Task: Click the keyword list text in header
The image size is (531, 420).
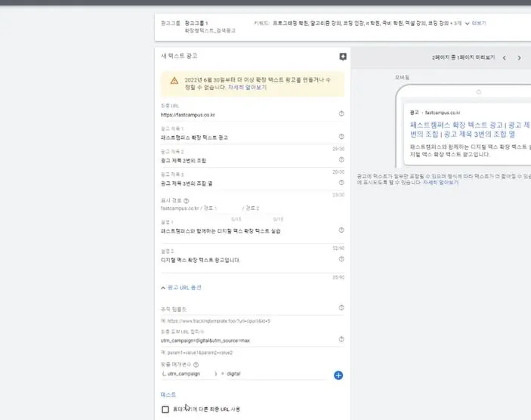Action: 367,23
